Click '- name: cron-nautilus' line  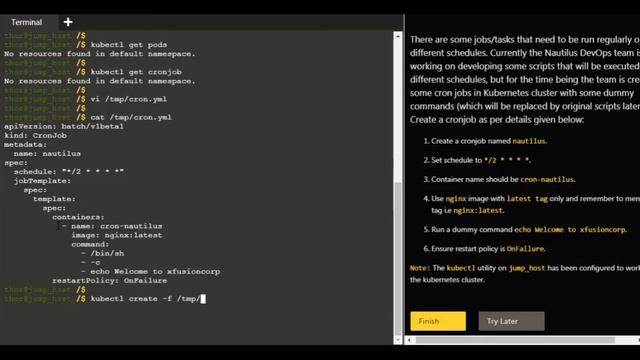pyautogui.click(x=112, y=226)
